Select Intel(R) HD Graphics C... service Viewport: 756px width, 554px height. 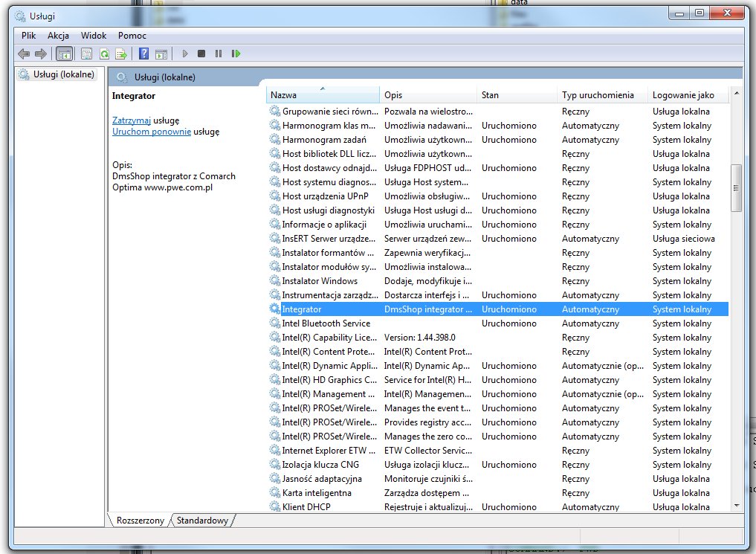click(499, 379)
